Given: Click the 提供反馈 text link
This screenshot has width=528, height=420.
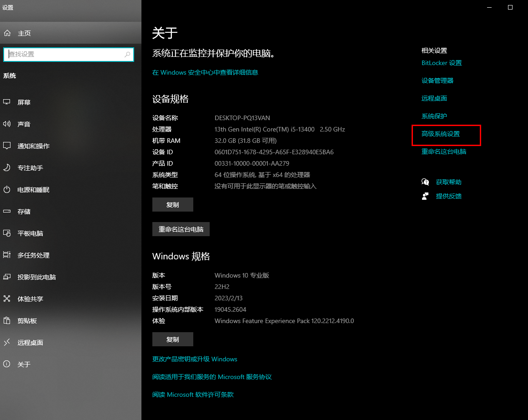Looking at the screenshot, I should 448,196.
